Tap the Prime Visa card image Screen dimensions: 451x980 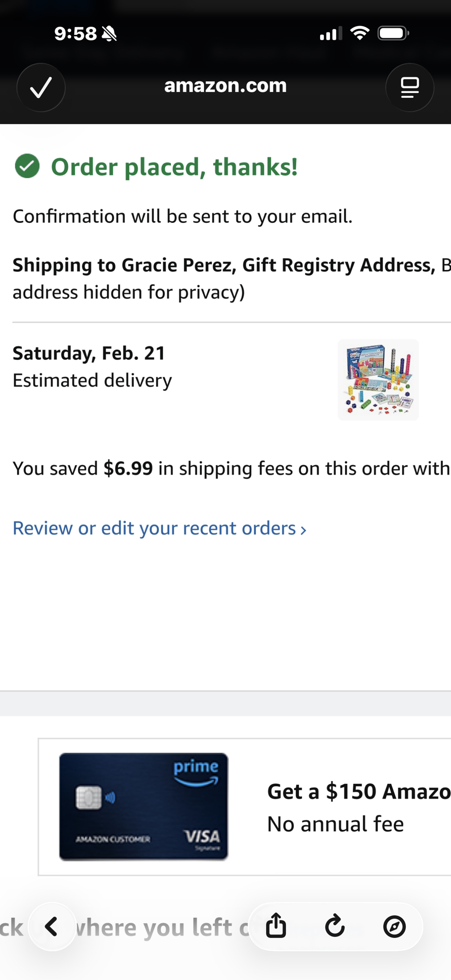click(144, 807)
